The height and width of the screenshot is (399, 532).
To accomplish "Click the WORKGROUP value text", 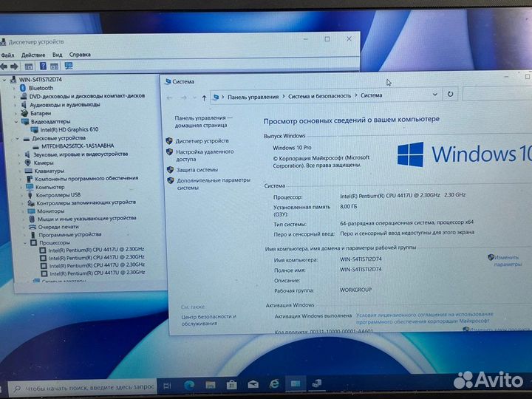I will 355,290.
